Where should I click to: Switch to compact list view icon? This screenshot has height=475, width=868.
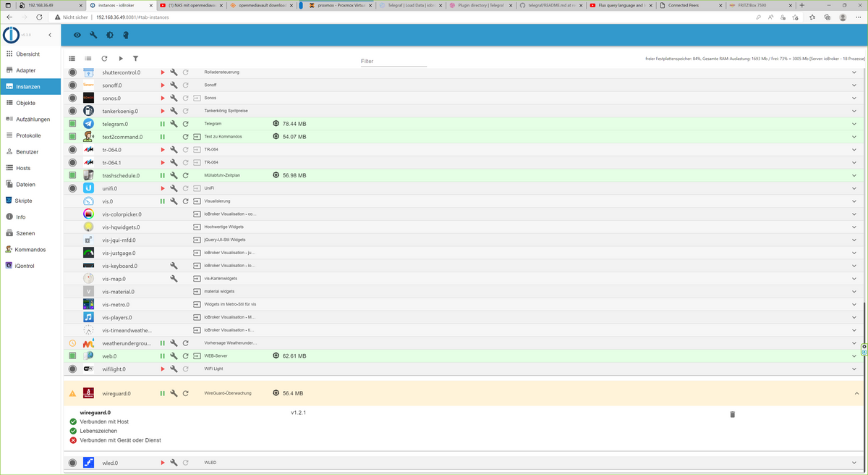click(x=88, y=59)
